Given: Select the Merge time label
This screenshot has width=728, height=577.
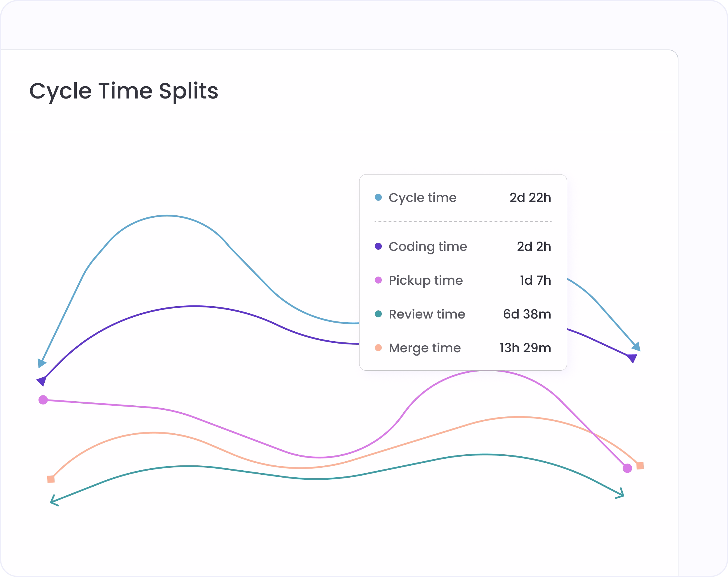Looking at the screenshot, I should coord(424,348).
